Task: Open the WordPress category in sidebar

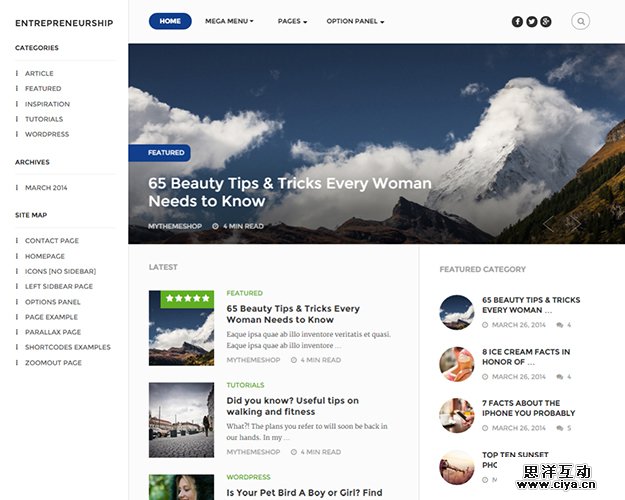Action: pos(47,134)
